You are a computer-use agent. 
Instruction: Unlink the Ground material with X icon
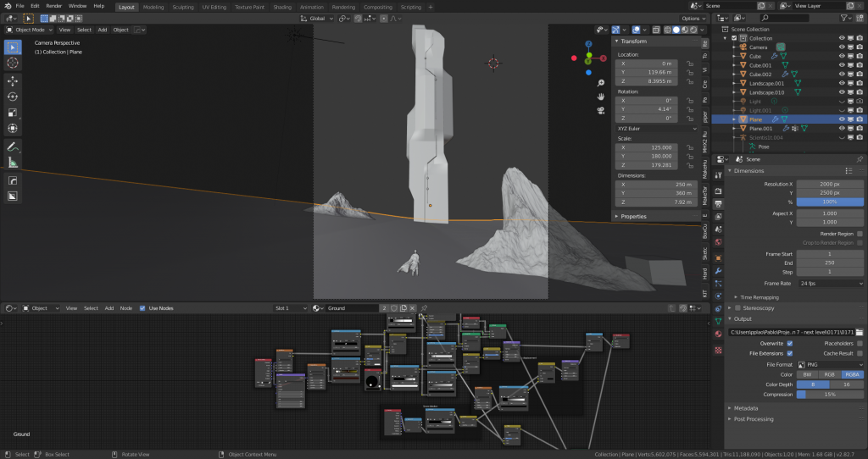coord(413,308)
